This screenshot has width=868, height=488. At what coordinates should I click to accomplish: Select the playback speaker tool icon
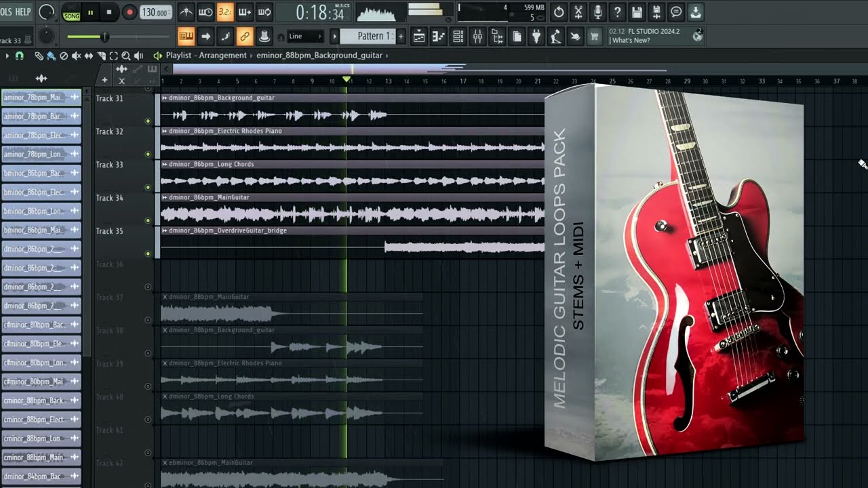(139, 56)
